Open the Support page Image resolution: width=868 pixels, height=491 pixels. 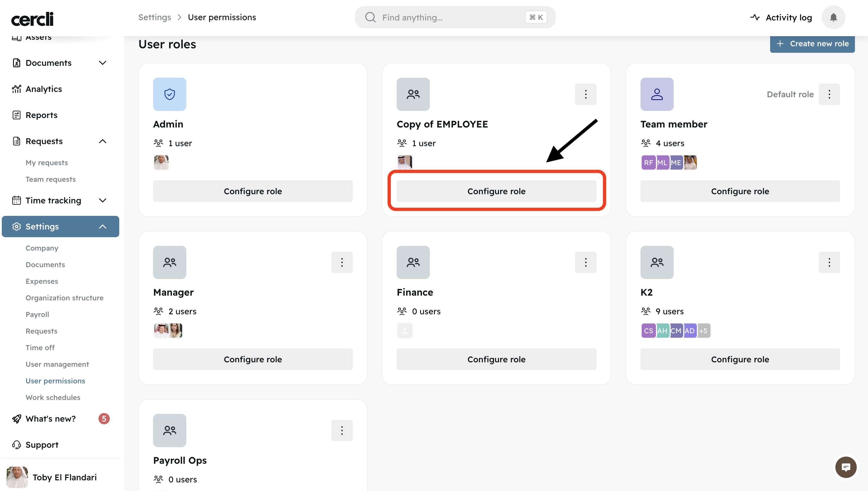pos(42,445)
